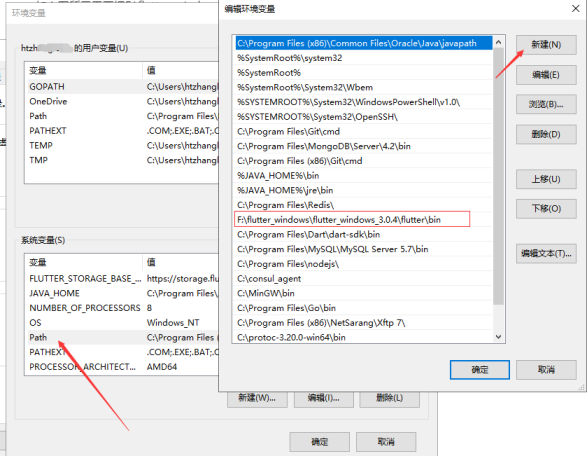This screenshot has width=587, height=456.
Task: Select the %SystemRoot%\system32 entry
Action: (364, 58)
